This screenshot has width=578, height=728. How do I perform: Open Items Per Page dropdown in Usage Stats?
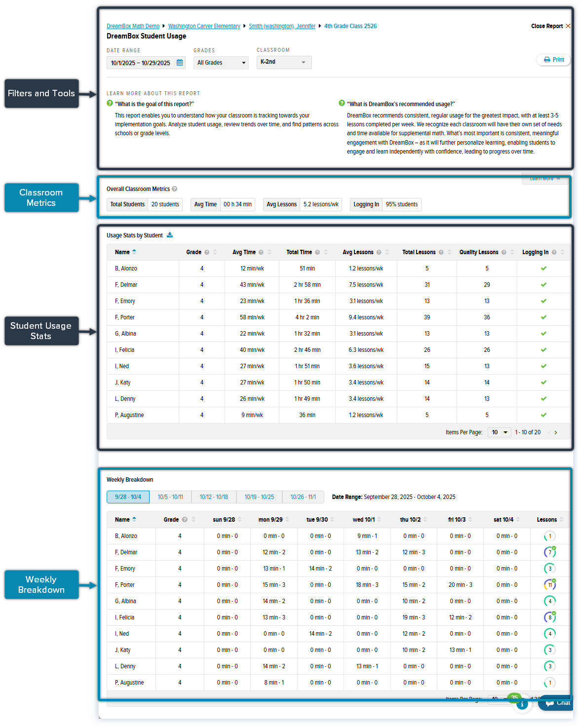(499, 432)
